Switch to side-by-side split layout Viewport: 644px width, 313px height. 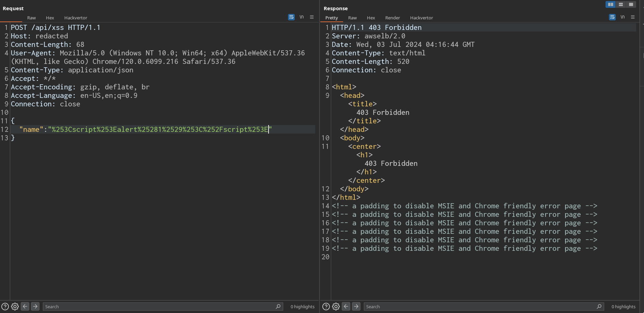point(611,4)
